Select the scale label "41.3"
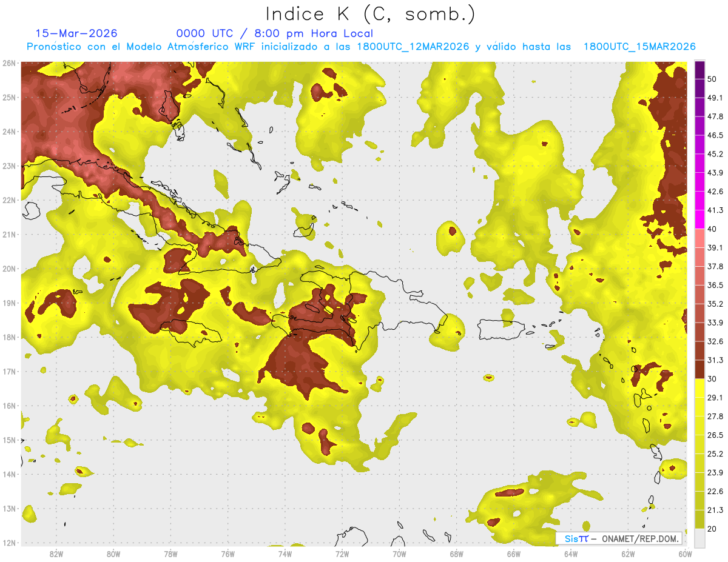Image resolution: width=728 pixels, height=562 pixels. pos(715,210)
